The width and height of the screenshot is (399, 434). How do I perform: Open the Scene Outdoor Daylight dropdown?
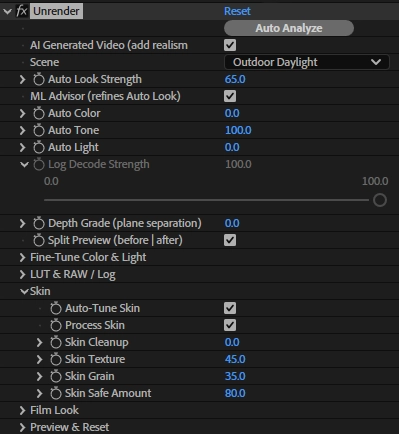(307, 62)
